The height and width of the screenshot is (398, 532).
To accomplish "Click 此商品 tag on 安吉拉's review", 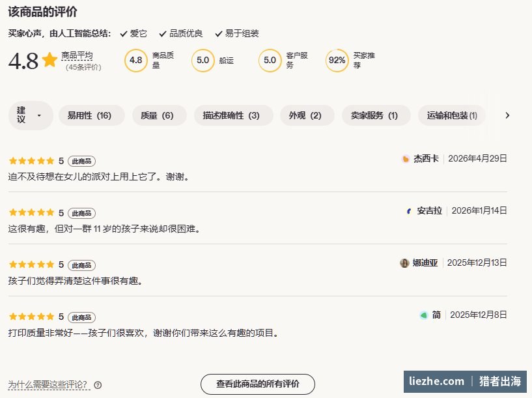I will (x=82, y=213).
